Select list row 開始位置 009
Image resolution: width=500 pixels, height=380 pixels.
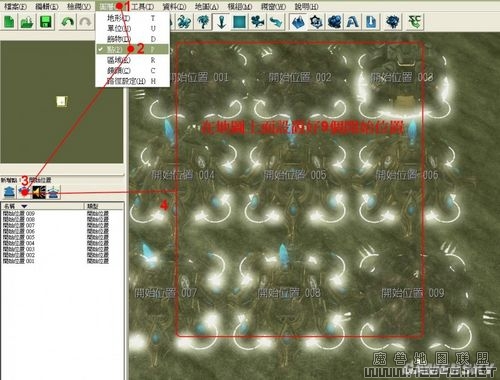[x=62, y=213]
